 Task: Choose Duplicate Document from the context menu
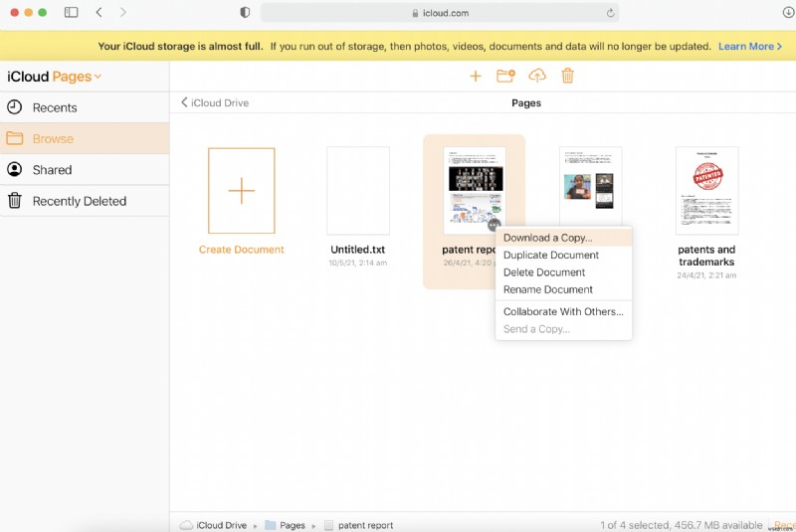563,256
